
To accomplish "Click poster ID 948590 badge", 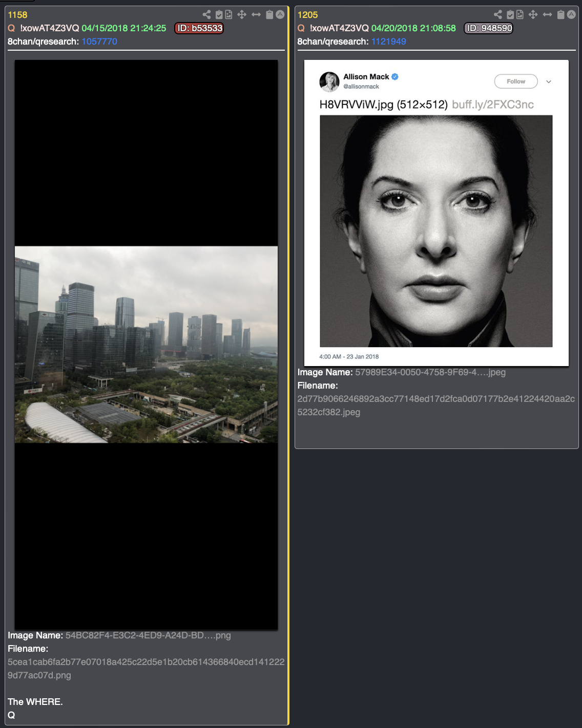I will (489, 28).
